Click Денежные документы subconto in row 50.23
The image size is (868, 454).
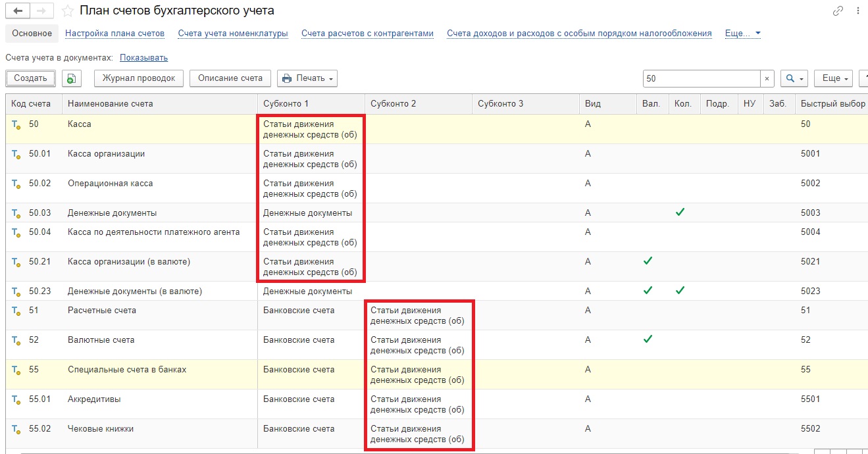(307, 291)
